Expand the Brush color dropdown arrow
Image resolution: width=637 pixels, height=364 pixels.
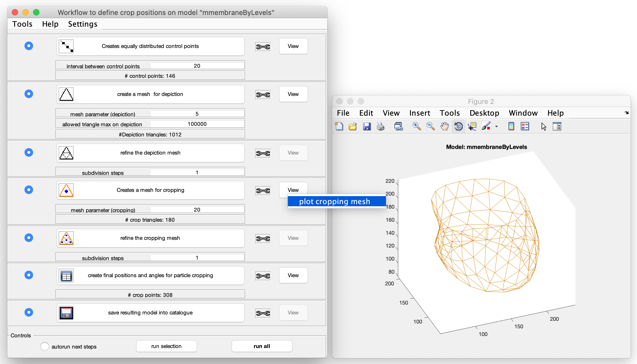496,127
